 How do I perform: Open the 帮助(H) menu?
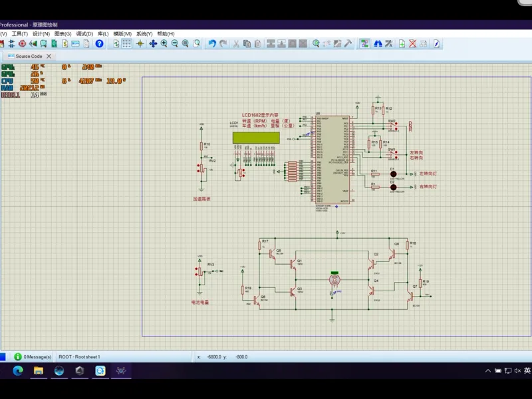[166, 34]
